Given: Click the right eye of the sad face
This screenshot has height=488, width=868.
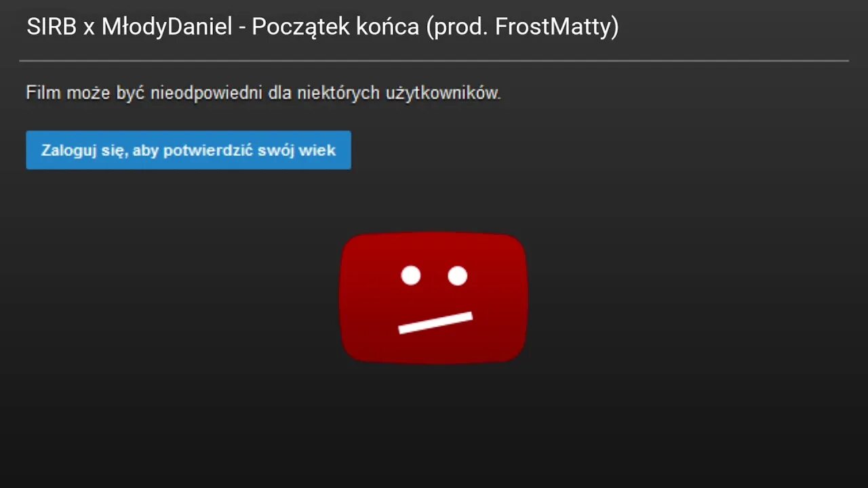Looking at the screenshot, I should pos(458,275).
